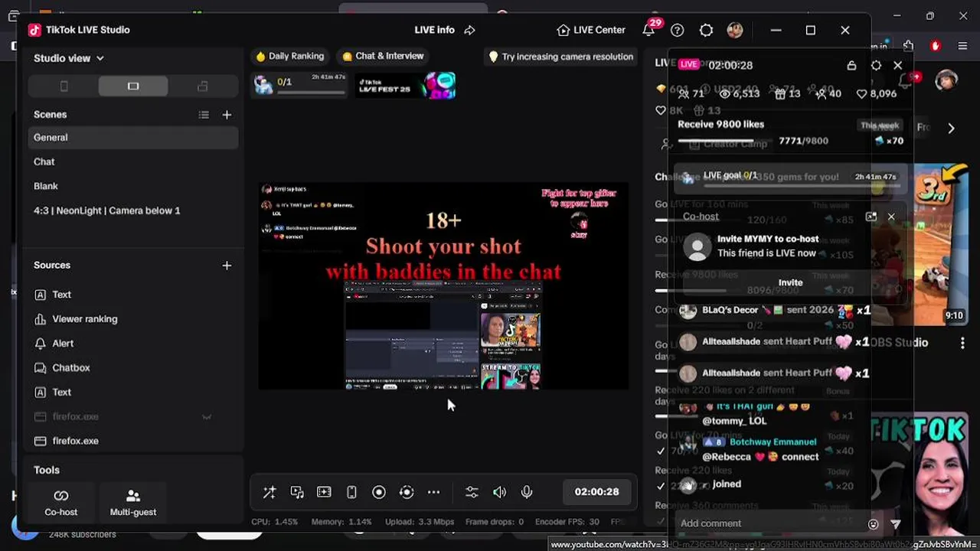Select the NeonLight Camera below 1 scene
This screenshot has width=980, height=551.
pyautogui.click(x=133, y=210)
